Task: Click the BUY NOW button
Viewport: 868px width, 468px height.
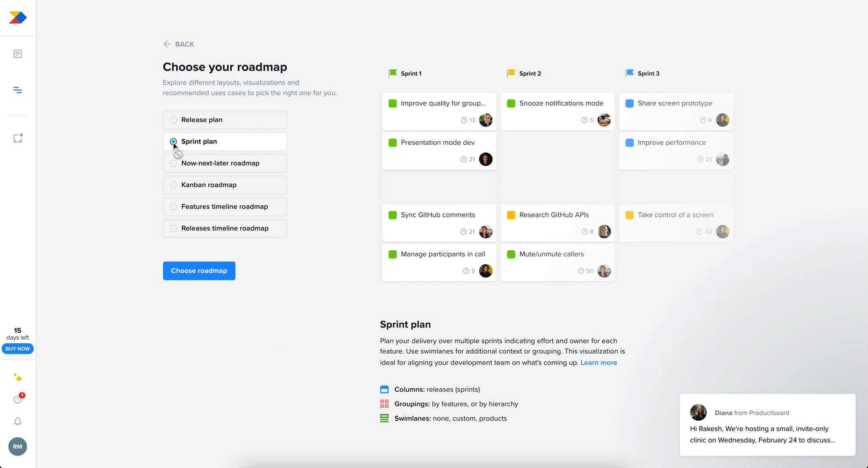Action: 17,348
